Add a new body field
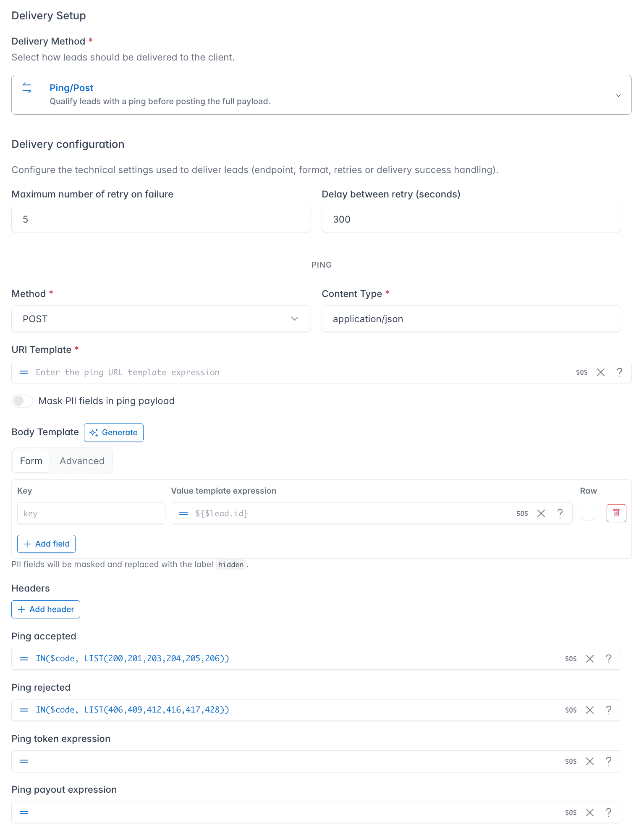Viewport: 644px width, 831px height. point(47,544)
